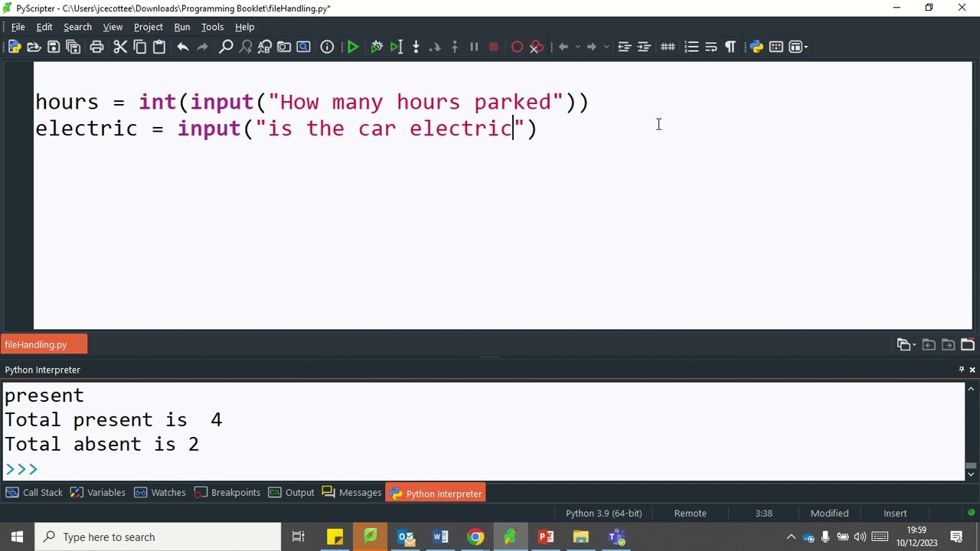The height and width of the screenshot is (551, 980).
Task: Expand the browse forward history arrow
Action: (606, 47)
